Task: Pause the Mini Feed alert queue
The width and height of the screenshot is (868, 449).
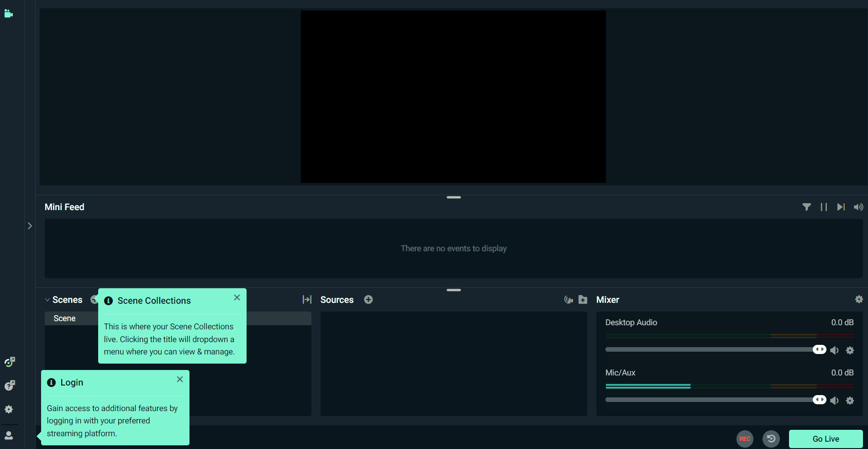Action: [824, 207]
